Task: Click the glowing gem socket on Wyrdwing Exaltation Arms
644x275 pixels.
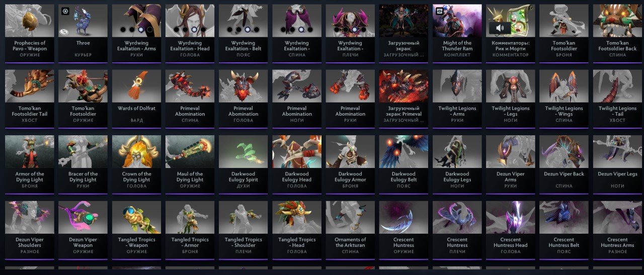Action: click(141, 30)
